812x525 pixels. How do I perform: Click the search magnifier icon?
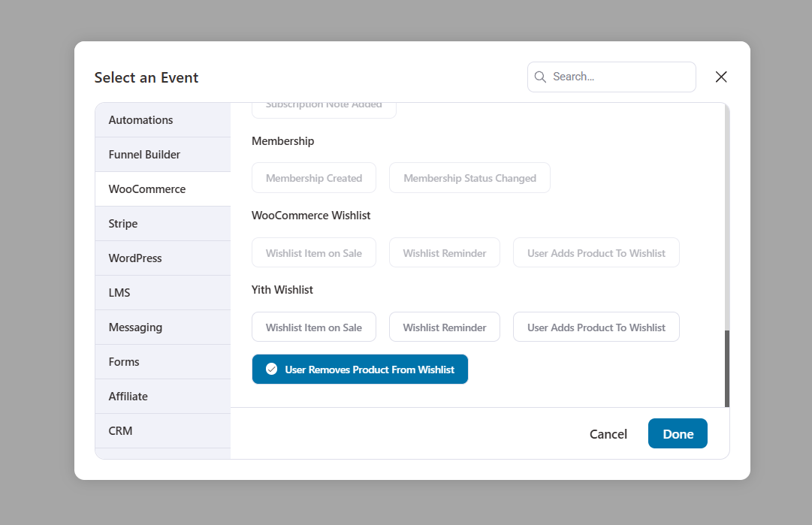[x=540, y=77]
